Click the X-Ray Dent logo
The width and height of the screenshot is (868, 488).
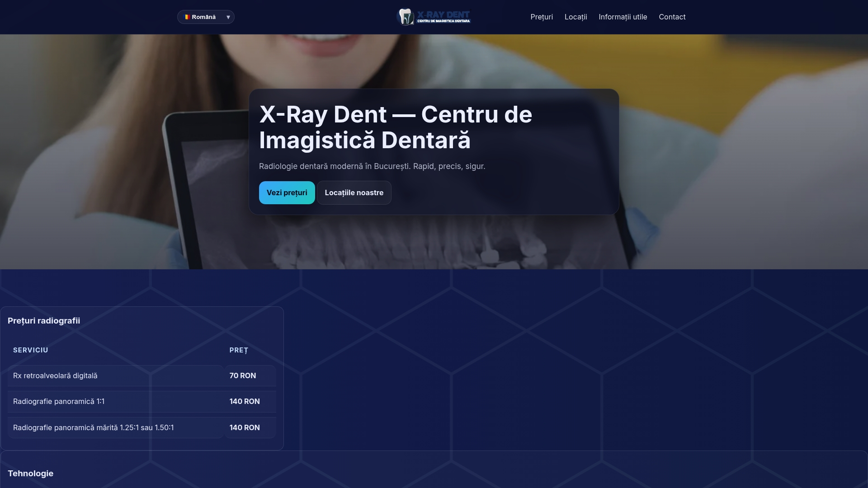434,17
